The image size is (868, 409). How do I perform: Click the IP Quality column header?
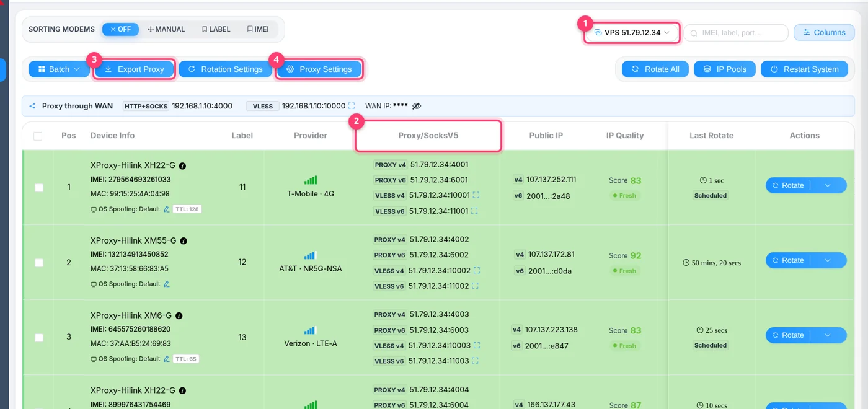(x=625, y=136)
